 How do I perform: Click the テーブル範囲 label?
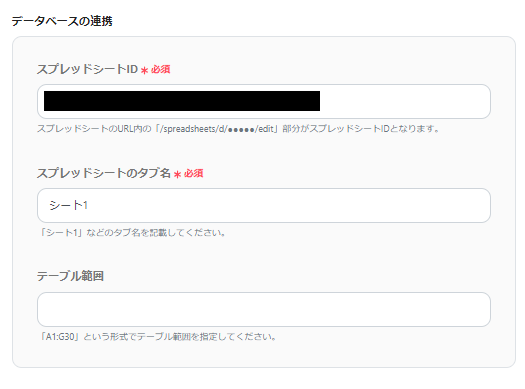(x=70, y=276)
